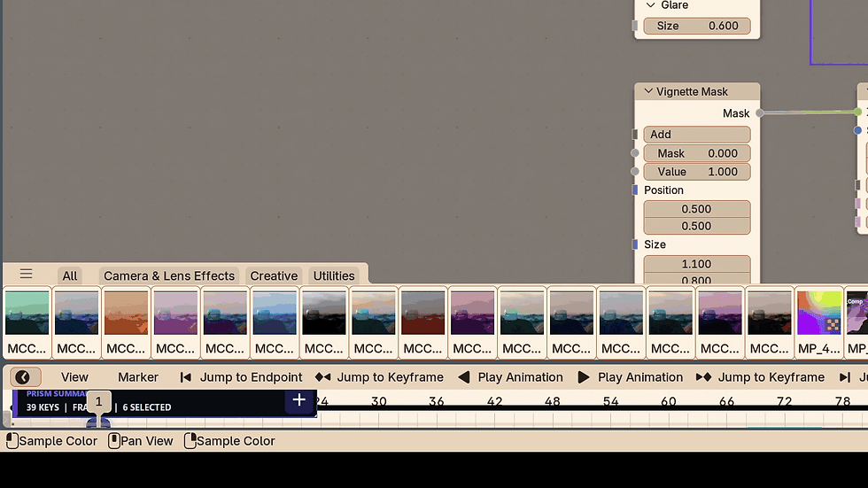Open the timeline Marker menu
The width and height of the screenshot is (868, 488).
coord(138,377)
